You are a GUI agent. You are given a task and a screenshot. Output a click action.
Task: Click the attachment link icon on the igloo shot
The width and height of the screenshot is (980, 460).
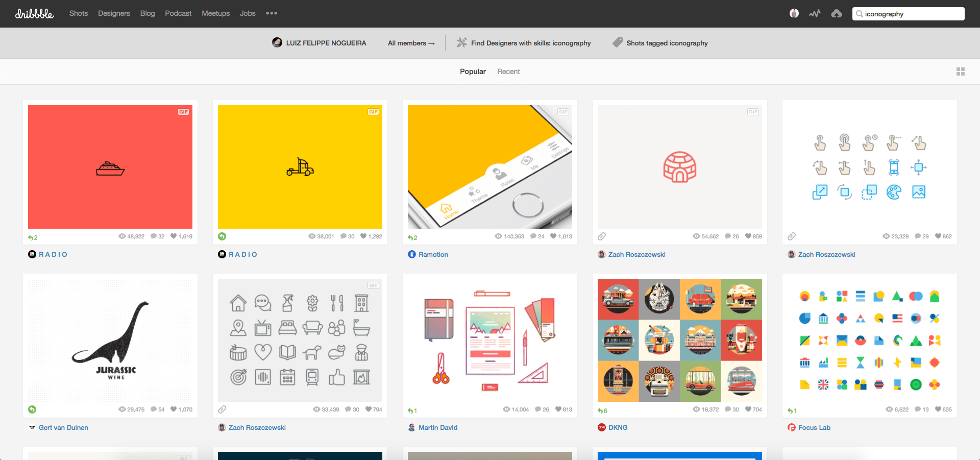pos(601,236)
